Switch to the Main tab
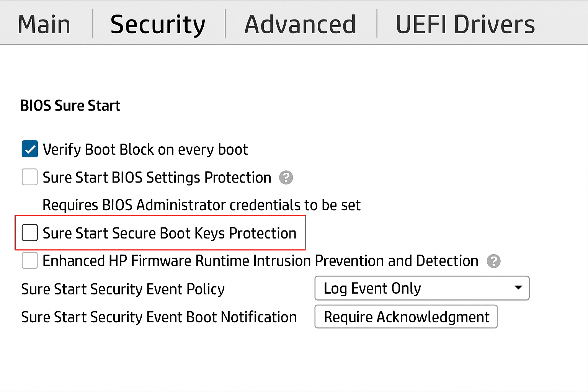588x392 pixels. 44,24
